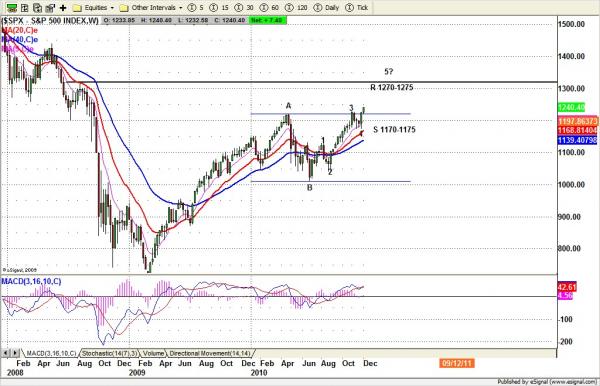This screenshot has width=600, height=386.
Task: Switch to the Tick interval
Action: point(357,8)
